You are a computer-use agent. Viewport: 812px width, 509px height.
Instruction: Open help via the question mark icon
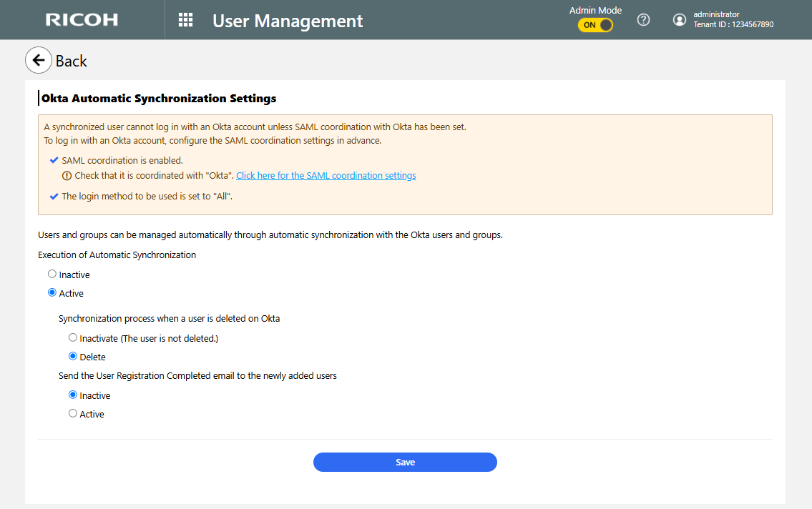tap(643, 20)
